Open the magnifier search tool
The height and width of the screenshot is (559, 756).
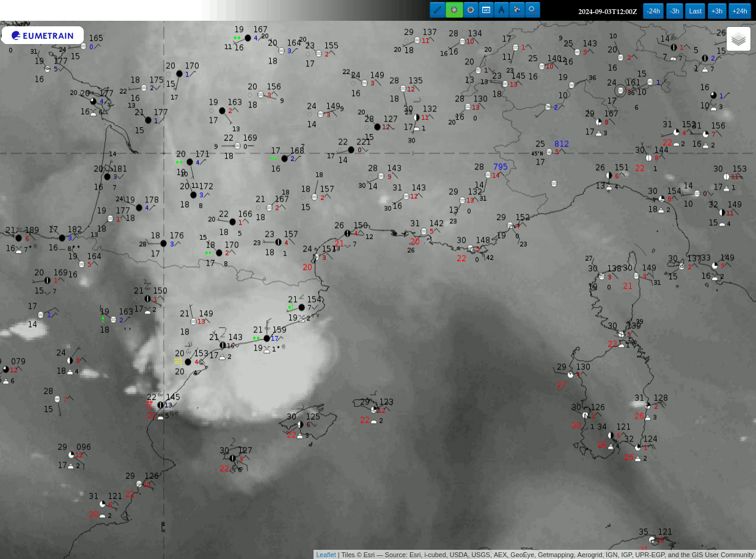tap(532, 10)
